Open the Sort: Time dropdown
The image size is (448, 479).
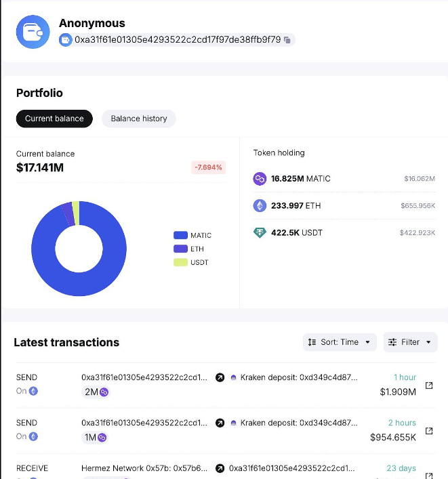coord(340,342)
